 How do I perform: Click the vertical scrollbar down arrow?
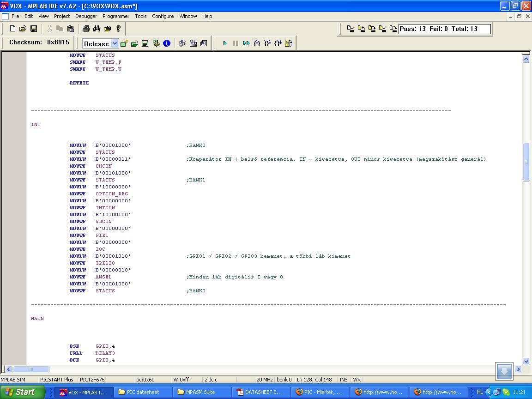526,361
